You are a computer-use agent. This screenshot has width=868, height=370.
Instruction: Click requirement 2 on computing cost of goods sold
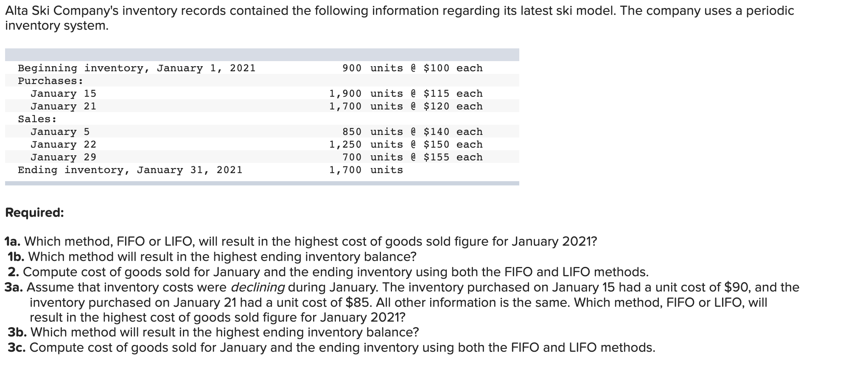328,272
